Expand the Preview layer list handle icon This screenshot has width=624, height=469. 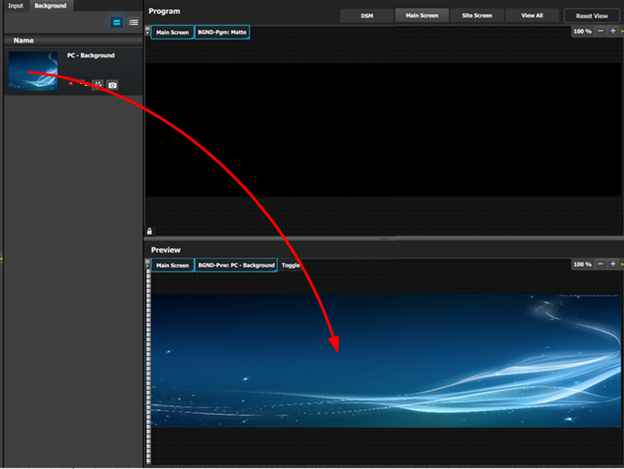pos(148,263)
